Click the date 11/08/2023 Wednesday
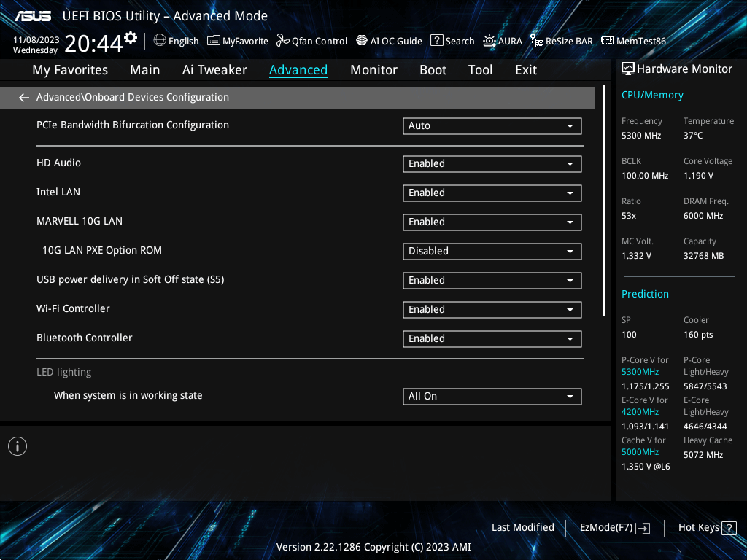 [x=36, y=45]
